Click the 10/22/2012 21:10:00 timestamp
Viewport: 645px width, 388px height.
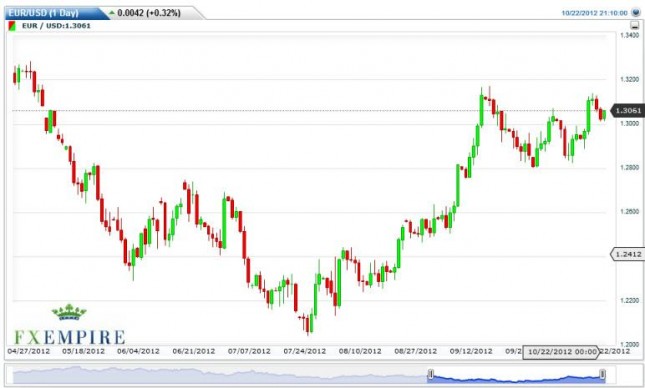tap(594, 13)
